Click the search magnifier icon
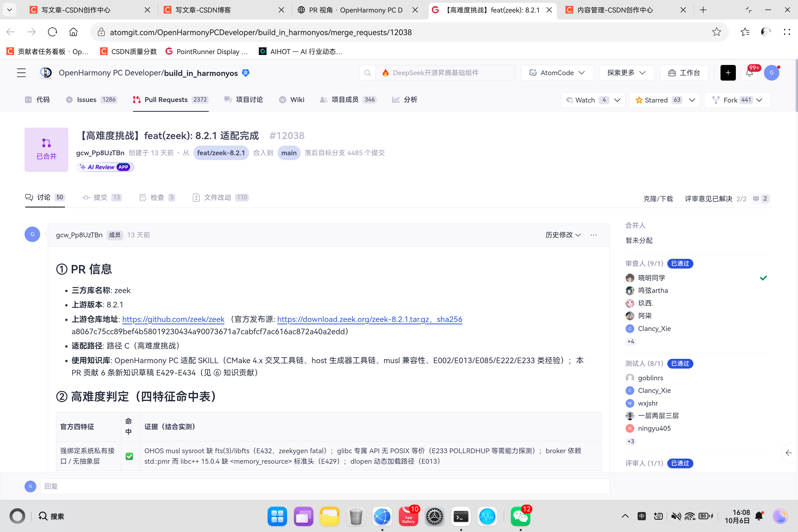 pyautogui.click(x=368, y=73)
